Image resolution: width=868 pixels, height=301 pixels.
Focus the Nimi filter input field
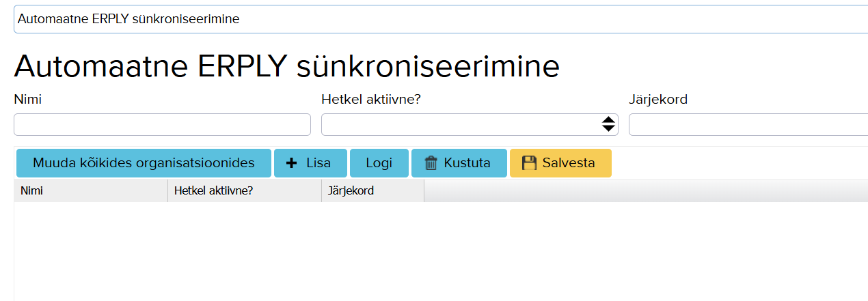pyautogui.click(x=162, y=124)
